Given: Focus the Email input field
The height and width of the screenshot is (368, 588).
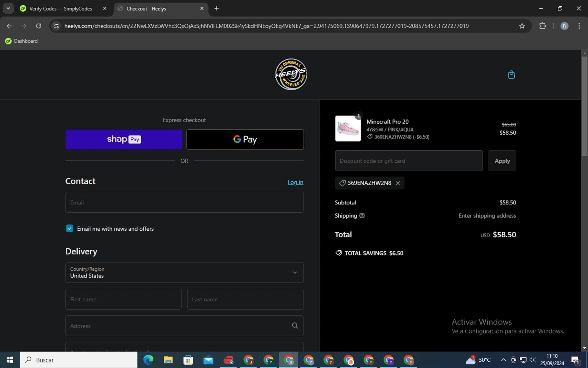Looking at the screenshot, I should (184, 202).
